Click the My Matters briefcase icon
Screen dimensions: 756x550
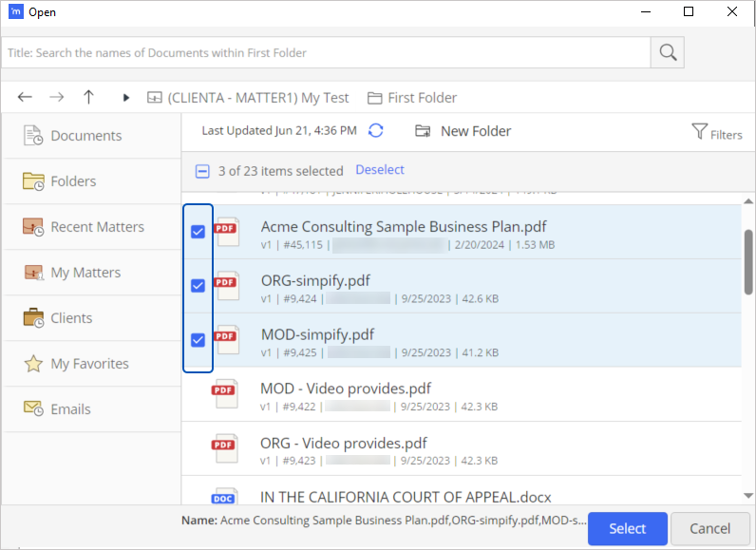click(x=34, y=273)
